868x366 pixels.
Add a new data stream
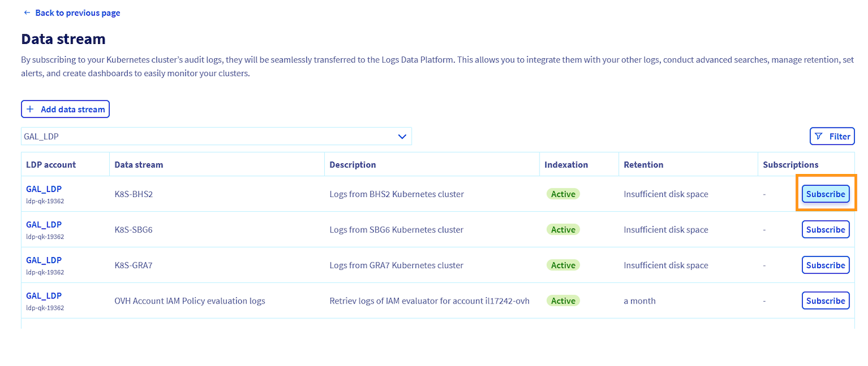[65, 108]
